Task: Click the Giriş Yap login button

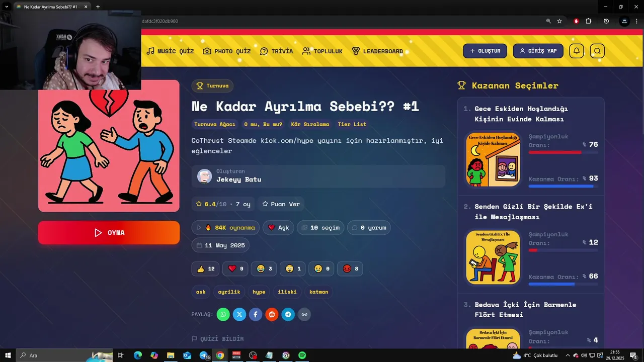Action: click(x=538, y=51)
